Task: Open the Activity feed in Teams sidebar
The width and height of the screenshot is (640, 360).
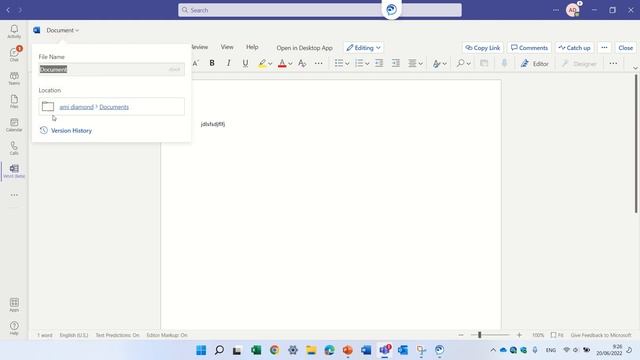Action: click(14, 31)
